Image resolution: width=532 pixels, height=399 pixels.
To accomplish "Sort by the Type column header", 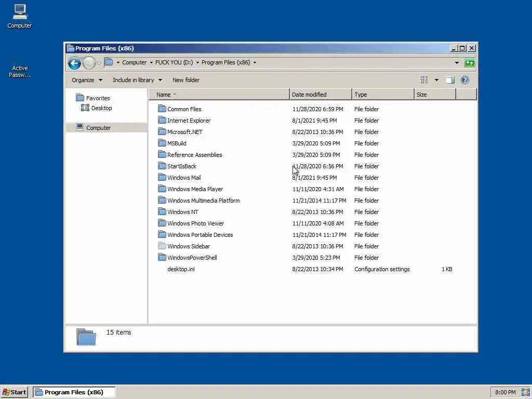I will pos(383,95).
